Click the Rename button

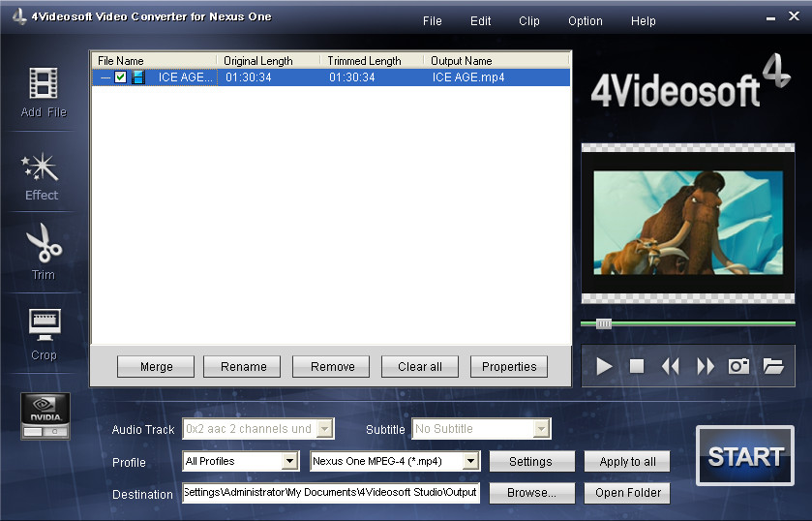242,366
